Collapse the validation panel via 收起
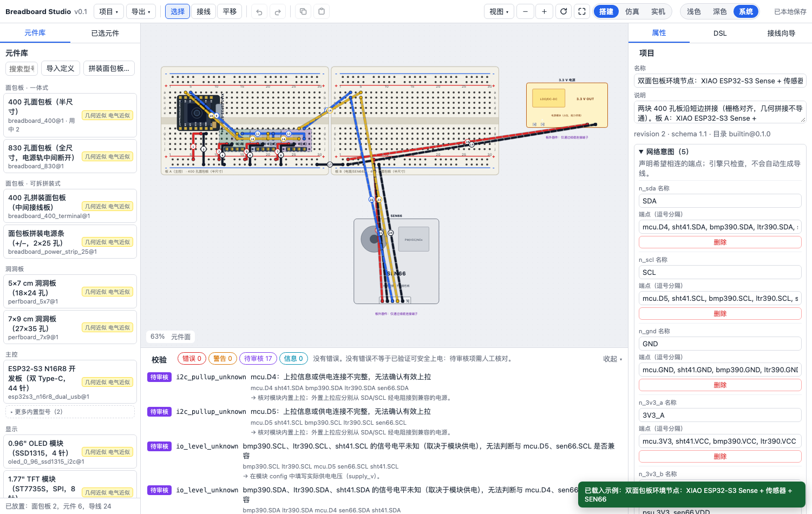812x514 pixels. pos(613,359)
